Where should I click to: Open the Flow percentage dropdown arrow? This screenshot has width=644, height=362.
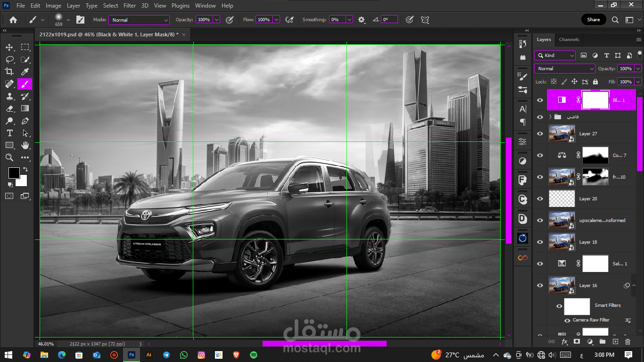click(276, 20)
